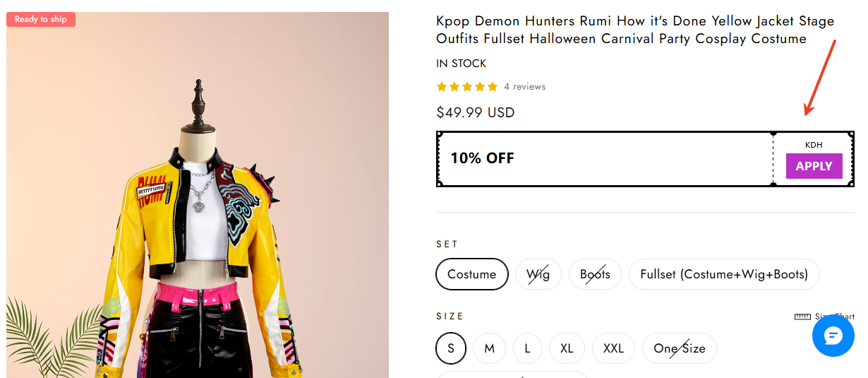
Task: Click the Kpop Demon Hunters product title
Action: click(x=635, y=30)
